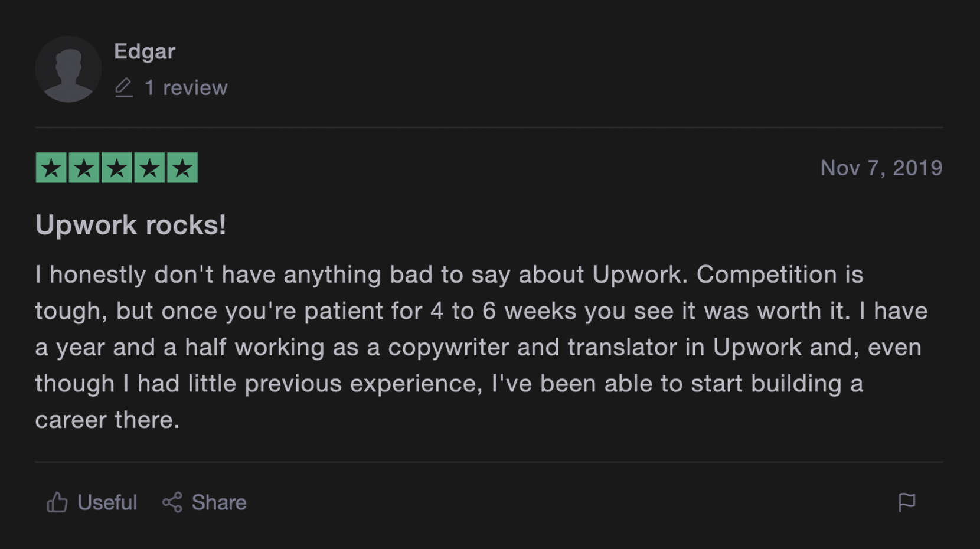Click 'career there.' at review end
The image size is (980, 549).
point(107,420)
